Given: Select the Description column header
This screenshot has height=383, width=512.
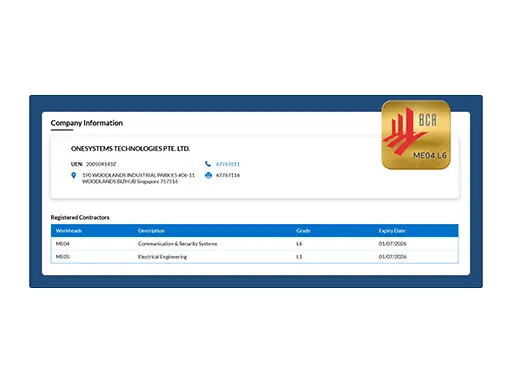Looking at the screenshot, I should (151, 231).
